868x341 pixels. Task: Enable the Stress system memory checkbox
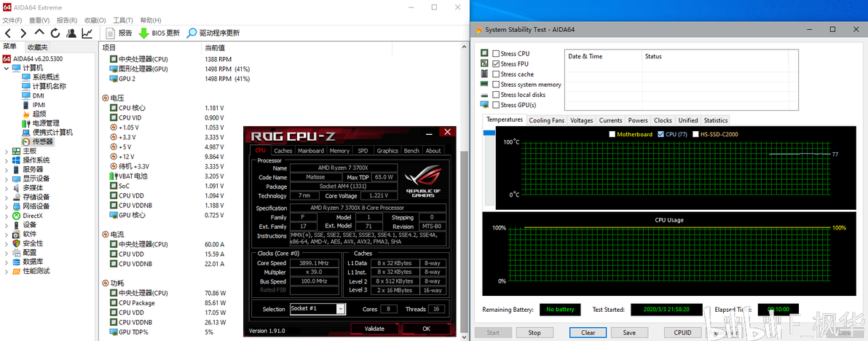coord(495,84)
